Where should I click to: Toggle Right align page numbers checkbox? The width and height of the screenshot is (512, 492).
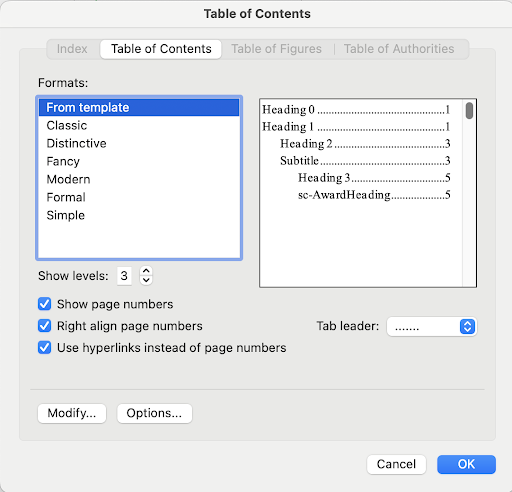44,326
